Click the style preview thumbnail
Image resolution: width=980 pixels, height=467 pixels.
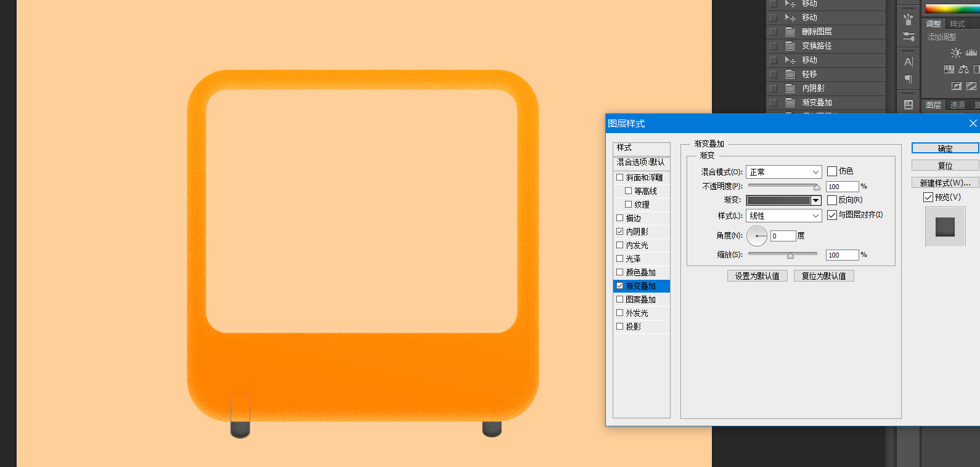945,227
